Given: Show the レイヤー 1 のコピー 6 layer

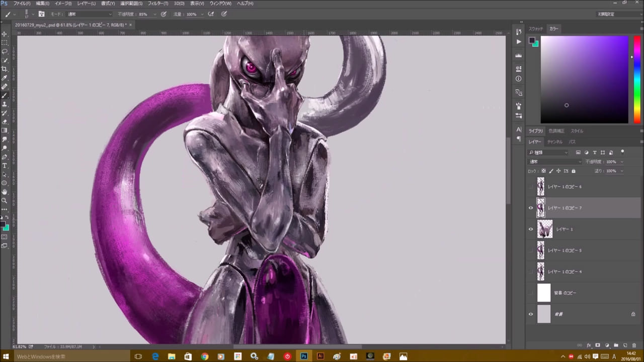Looking at the screenshot, I should [x=530, y=187].
